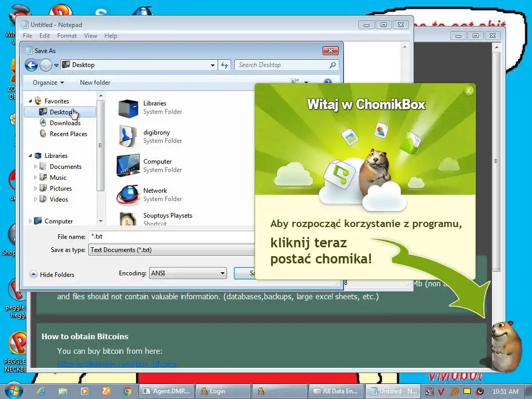532x399 pixels.
Task: Expand the Music library node
Action: coord(35,178)
